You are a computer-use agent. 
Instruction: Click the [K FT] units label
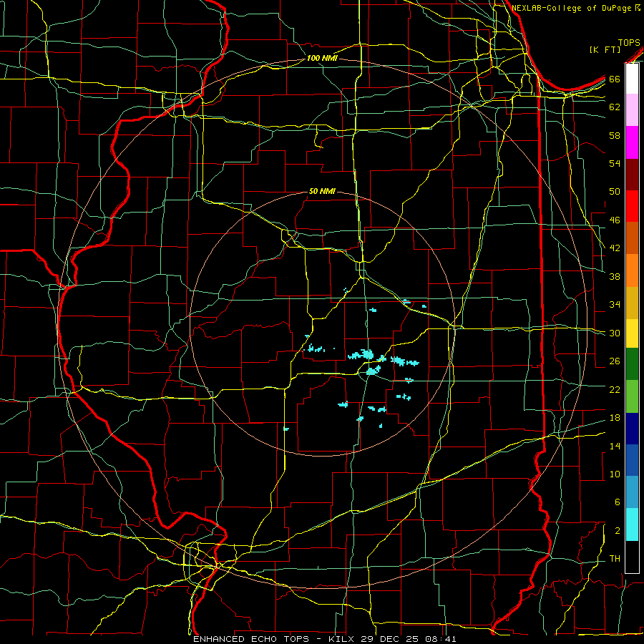click(605, 50)
